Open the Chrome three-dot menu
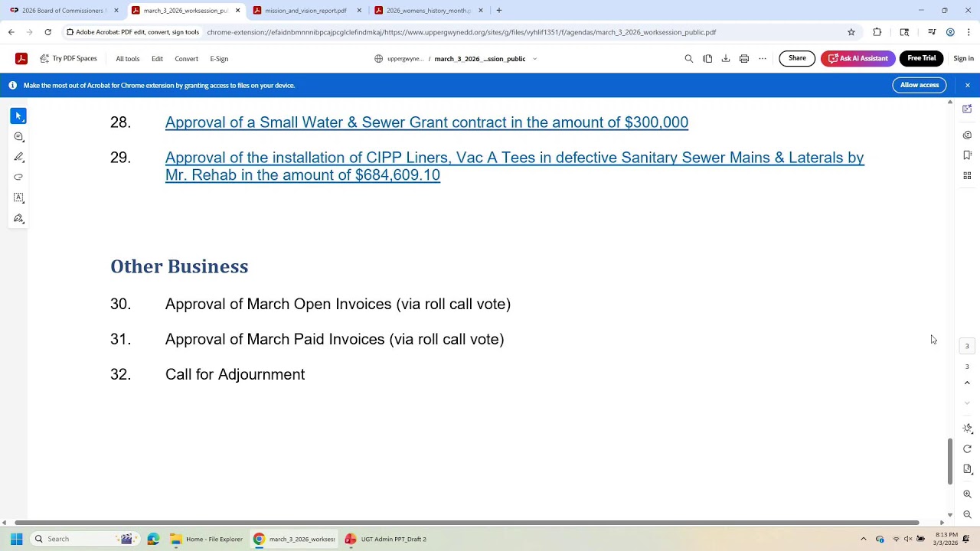The width and height of the screenshot is (980, 551). click(x=969, y=32)
